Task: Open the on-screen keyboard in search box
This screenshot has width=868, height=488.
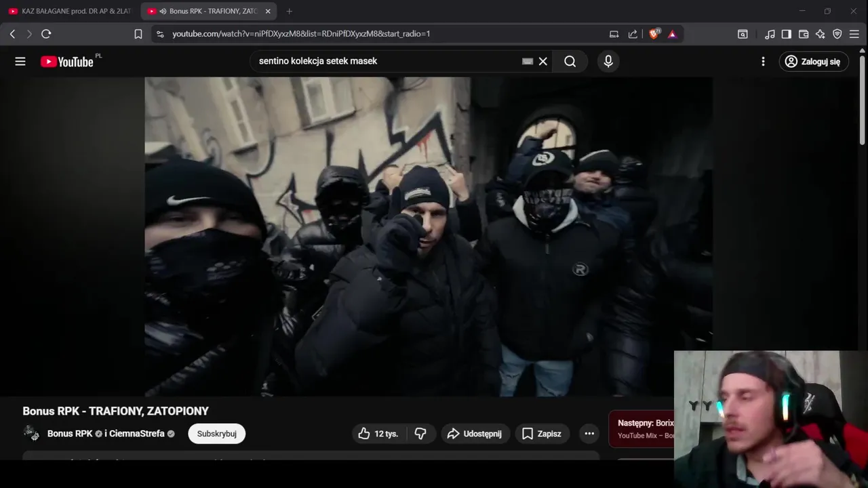Action: [528, 62]
